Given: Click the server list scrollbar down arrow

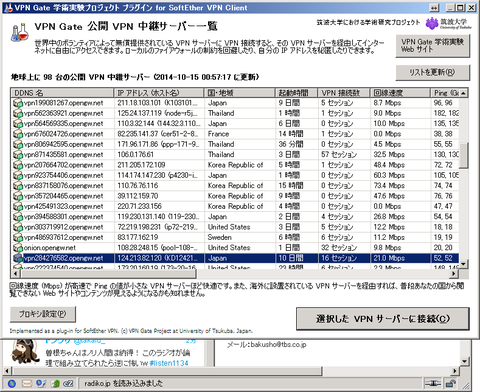Looking at the screenshot, I should pyautogui.click(x=464, y=265).
